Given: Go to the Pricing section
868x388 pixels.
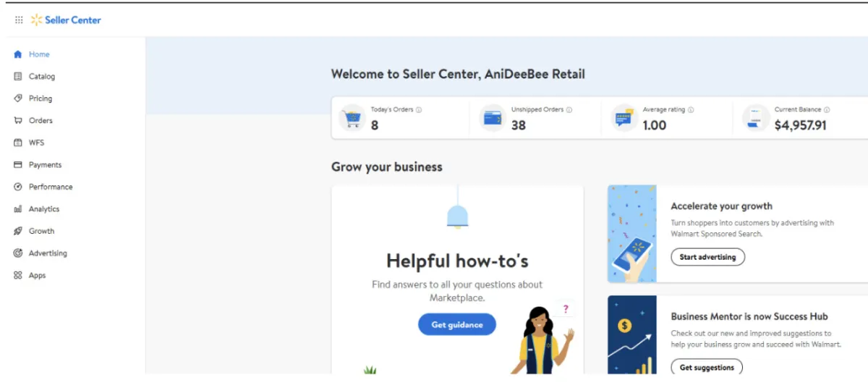Looking at the screenshot, I should click(x=41, y=98).
